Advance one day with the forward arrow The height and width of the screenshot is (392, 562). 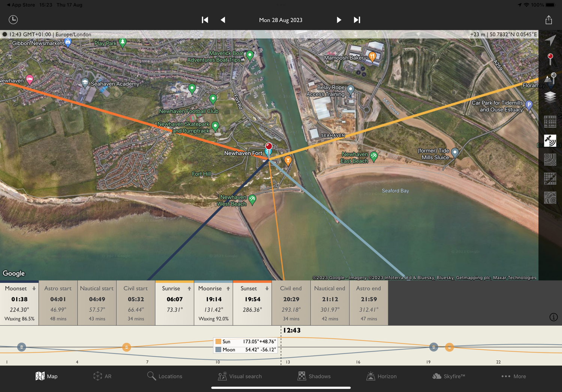pyautogui.click(x=339, y=20)
